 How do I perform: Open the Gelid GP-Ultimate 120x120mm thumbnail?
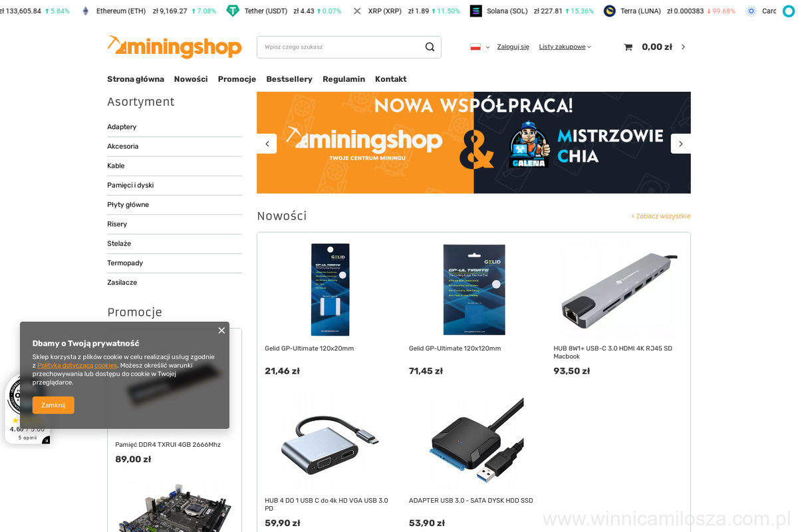click(474, 289)
